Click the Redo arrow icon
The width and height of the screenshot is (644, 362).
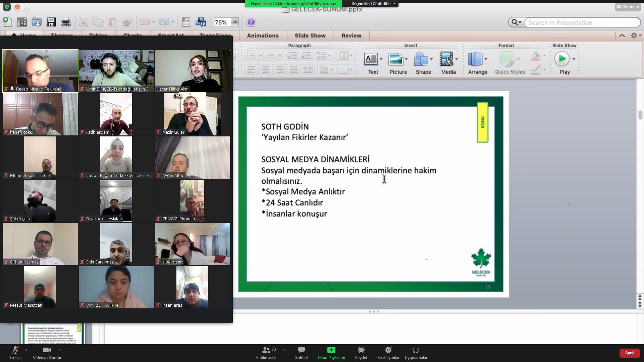point(164,22)
